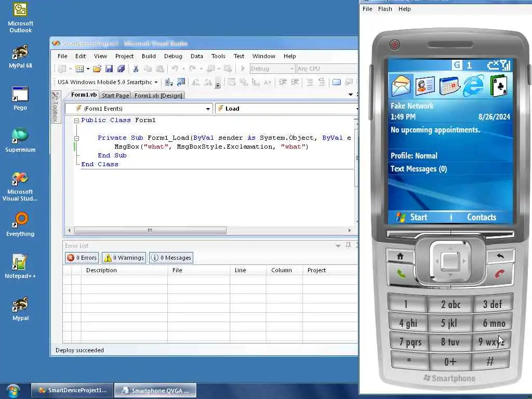Viewport: 532px width, 399px height.
Task: Collapse the Form1_Load sub code region
Action: (77, 138)
